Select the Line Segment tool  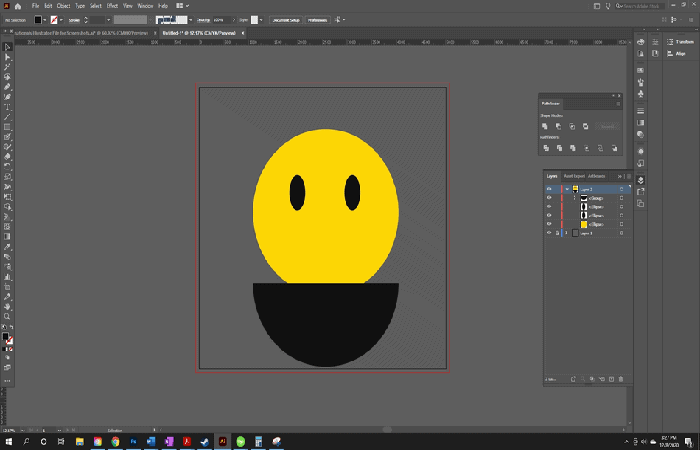point(7,117)
